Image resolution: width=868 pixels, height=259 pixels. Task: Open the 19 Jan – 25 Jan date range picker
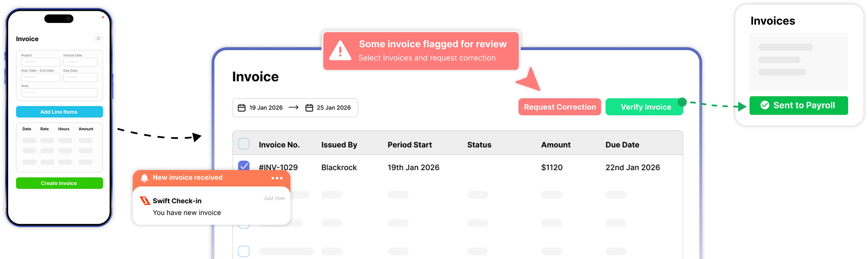click(295, 108)
